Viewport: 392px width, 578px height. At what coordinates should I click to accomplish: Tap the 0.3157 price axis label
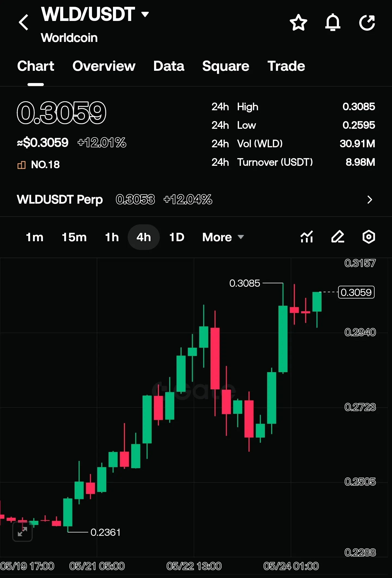point(360,263)
